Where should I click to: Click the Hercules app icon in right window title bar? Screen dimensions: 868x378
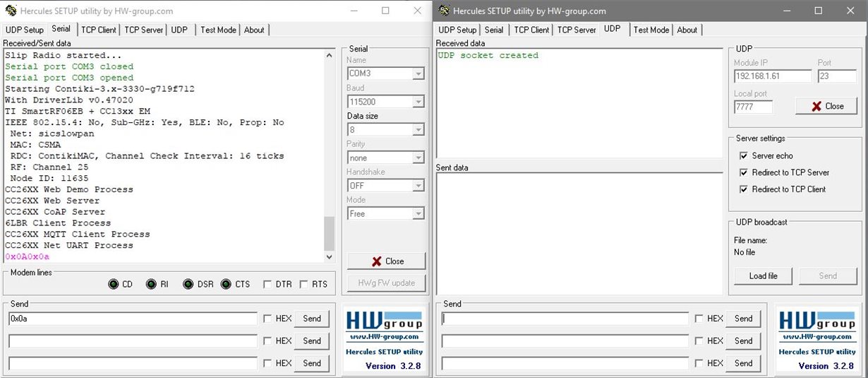(443, 11)
